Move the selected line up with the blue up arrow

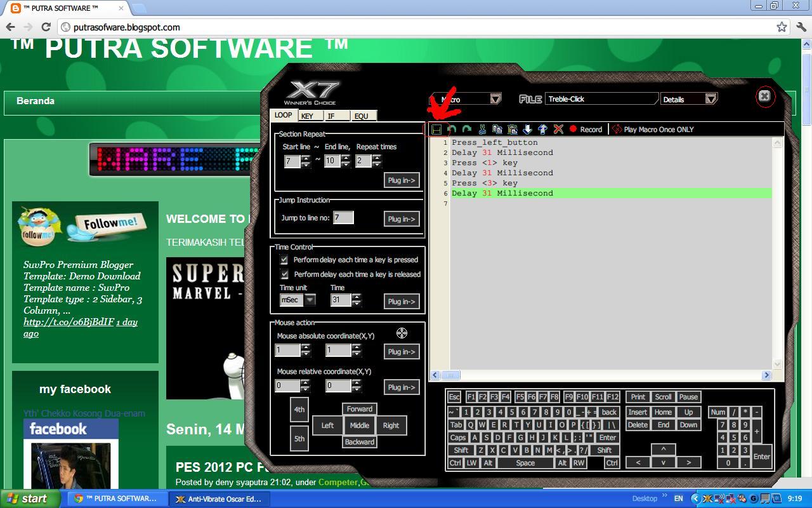[x=543, y=130]
